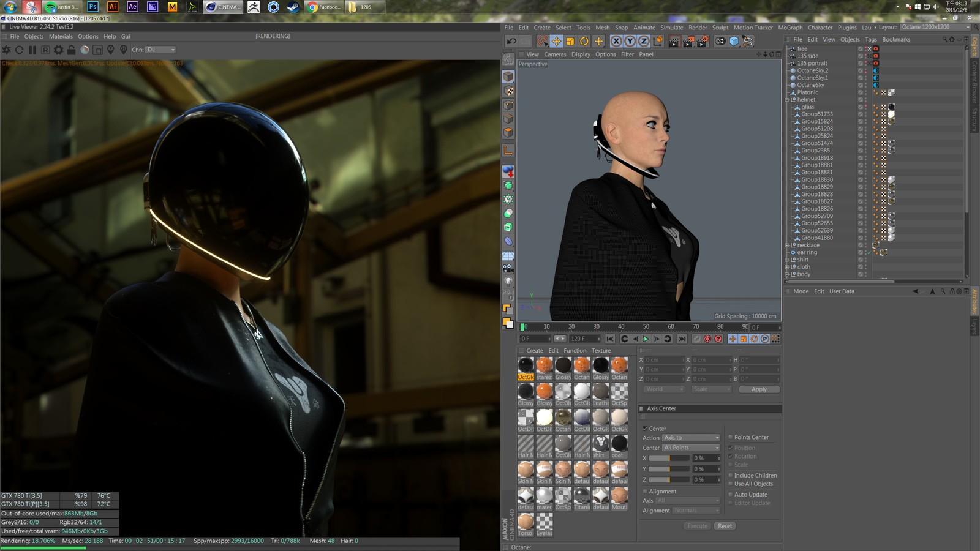Adjust the X percentage slider
The image size is (980, 551).
coord(669,459)
